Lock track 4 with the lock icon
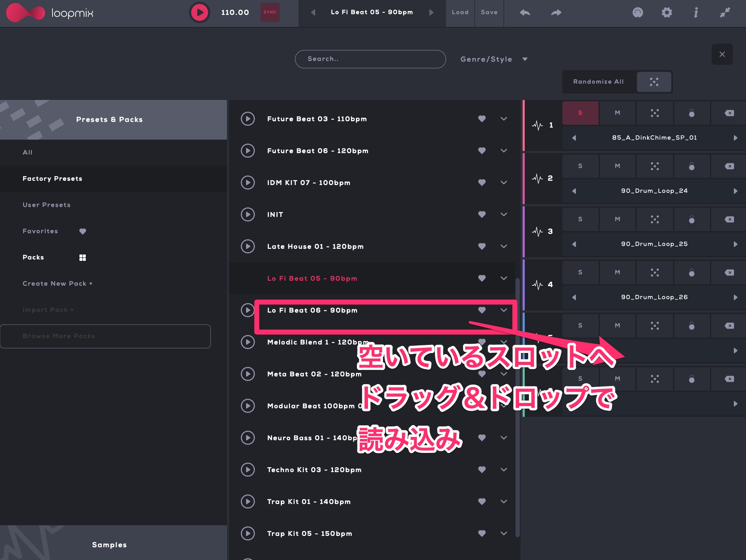This screenshot has width=746, height=560. (x=691, y=272)
